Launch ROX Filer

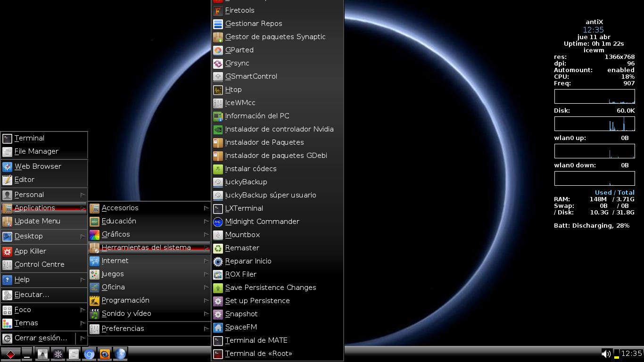pyautogui.click(x=240, y=274)
